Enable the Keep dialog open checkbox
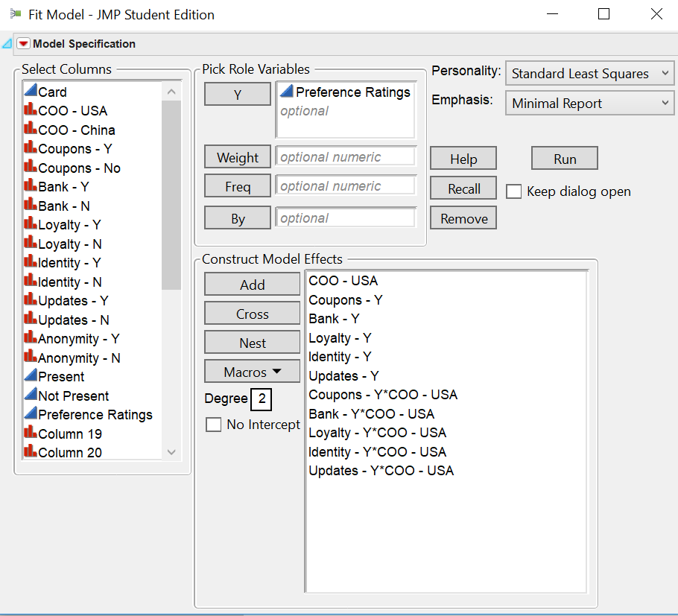The width and height of the screenshot is (678, 616). coord(513,191)
